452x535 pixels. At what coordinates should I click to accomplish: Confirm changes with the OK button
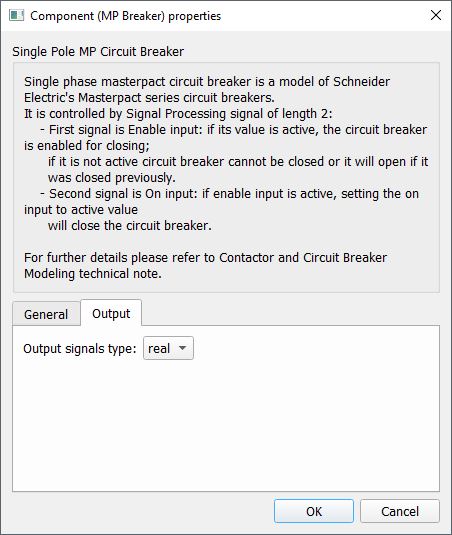(x=314, y=511)
